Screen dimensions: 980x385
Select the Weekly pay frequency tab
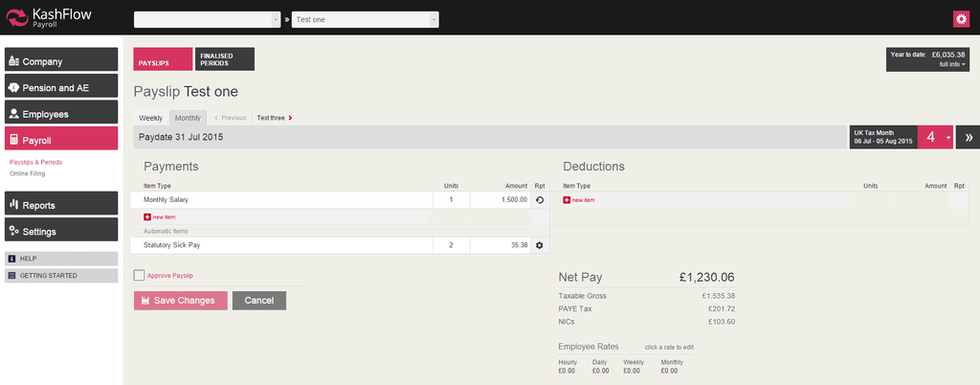[x=150, y=118]
